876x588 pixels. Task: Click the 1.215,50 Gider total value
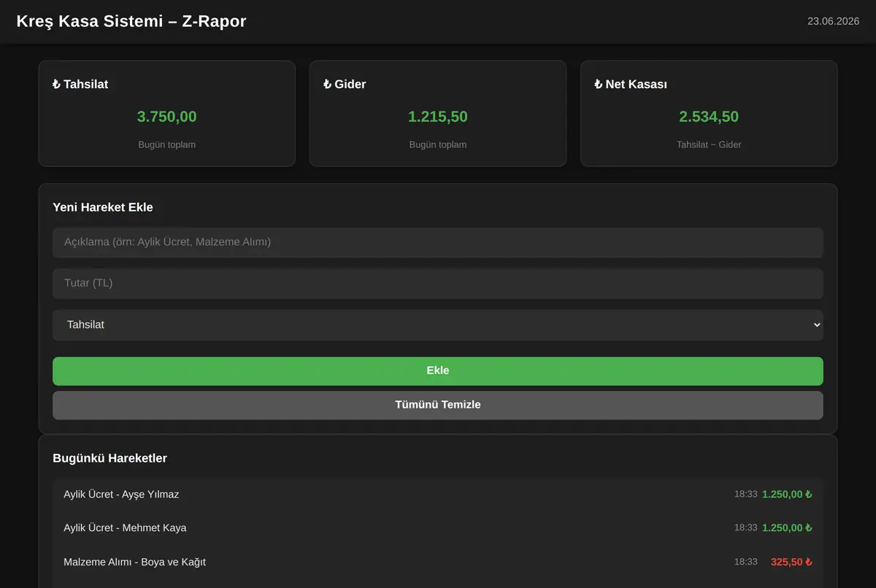[438, 117]
